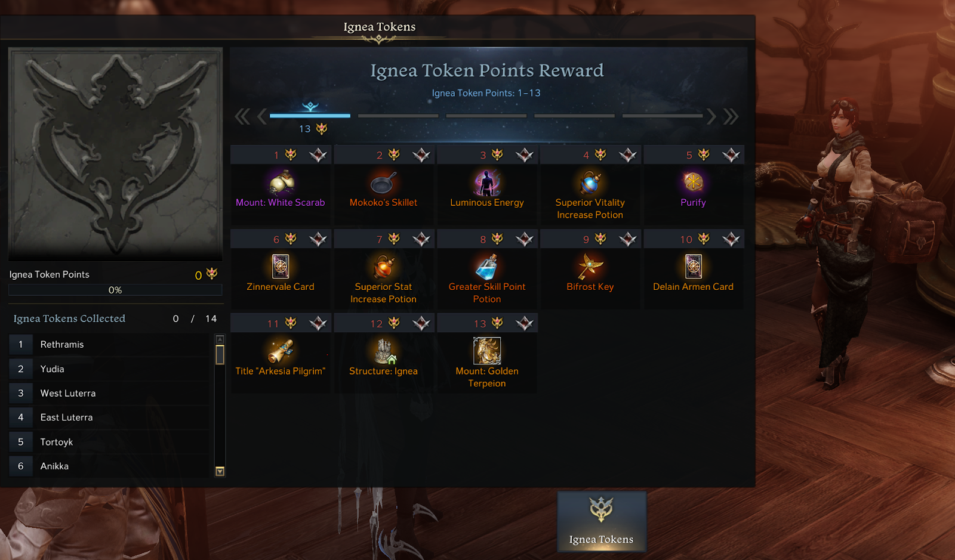
Task: Click the Ignea Tokens button
Action: 602,522
